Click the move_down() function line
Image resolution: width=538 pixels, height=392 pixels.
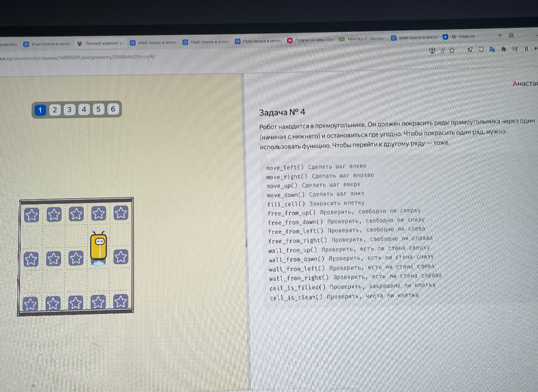click(x=316, y=194)
